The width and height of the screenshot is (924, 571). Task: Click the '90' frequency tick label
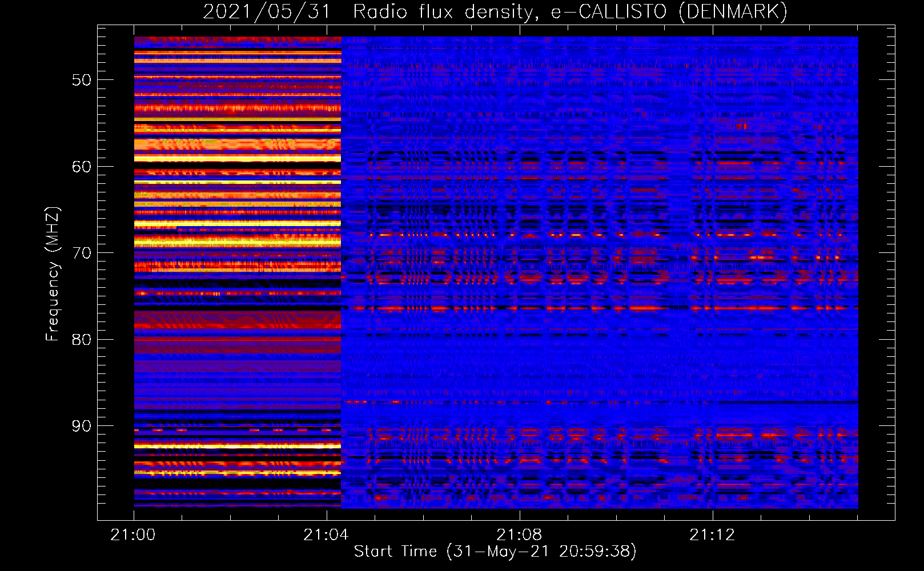(82, 427)
